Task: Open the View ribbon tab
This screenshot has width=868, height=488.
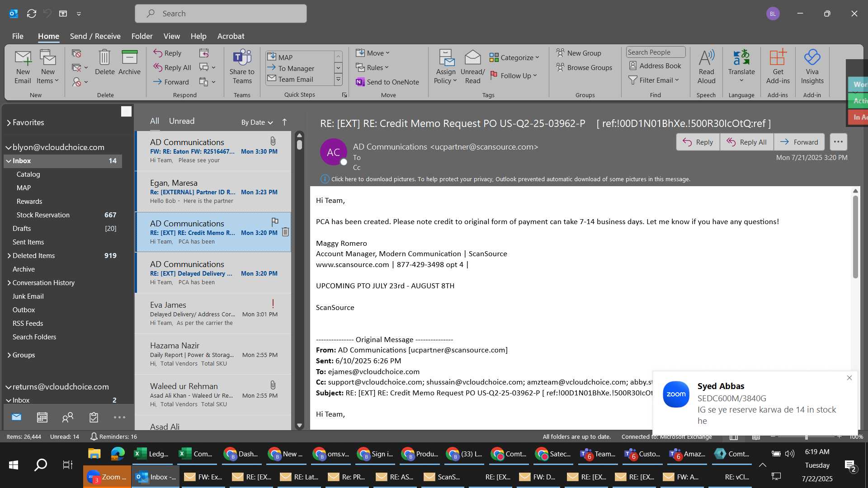Action: click(171, 36)
